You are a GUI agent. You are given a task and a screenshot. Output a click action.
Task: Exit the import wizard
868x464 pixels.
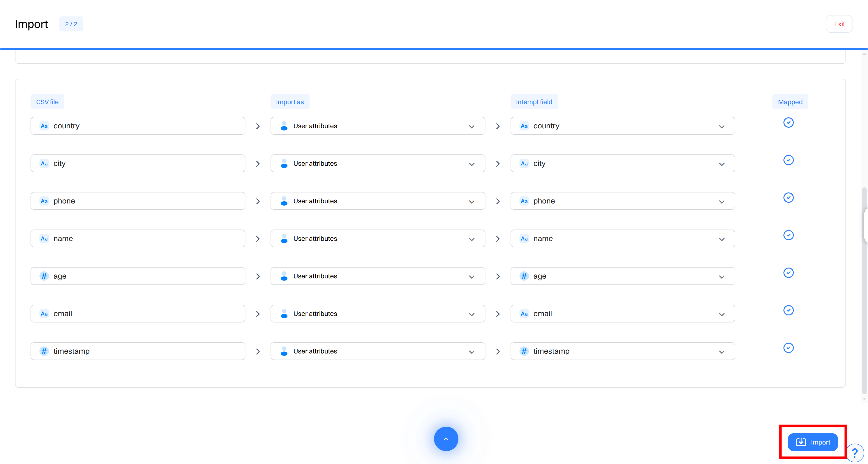tap(839, 24)
